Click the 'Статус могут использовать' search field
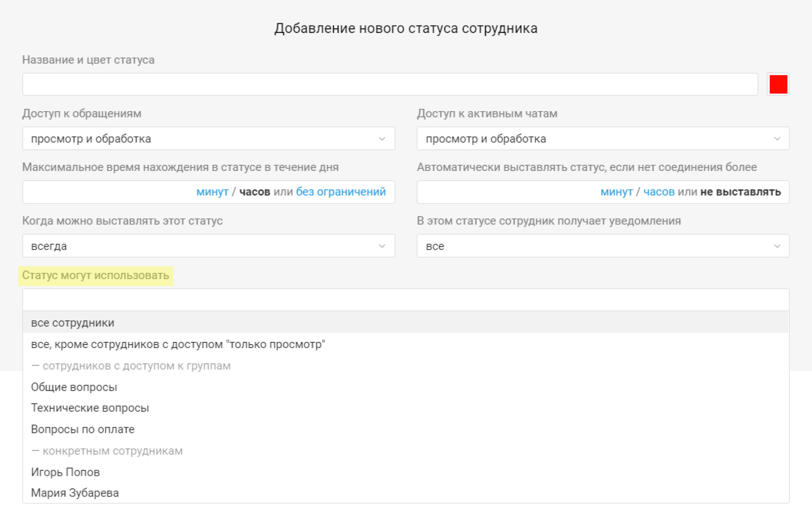Viewport: 812px width, 519px height. (x=406, y=300)
